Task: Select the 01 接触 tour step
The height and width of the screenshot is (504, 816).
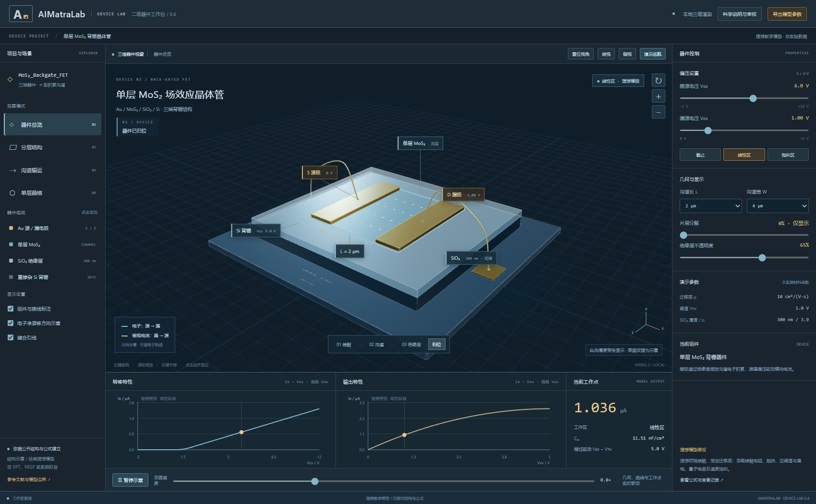Action: 344,345
